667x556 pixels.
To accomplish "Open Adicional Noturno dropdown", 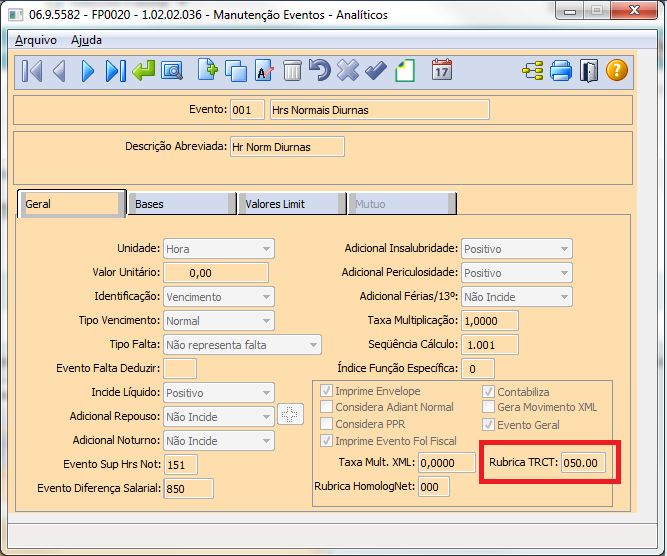I will (219, 441).
